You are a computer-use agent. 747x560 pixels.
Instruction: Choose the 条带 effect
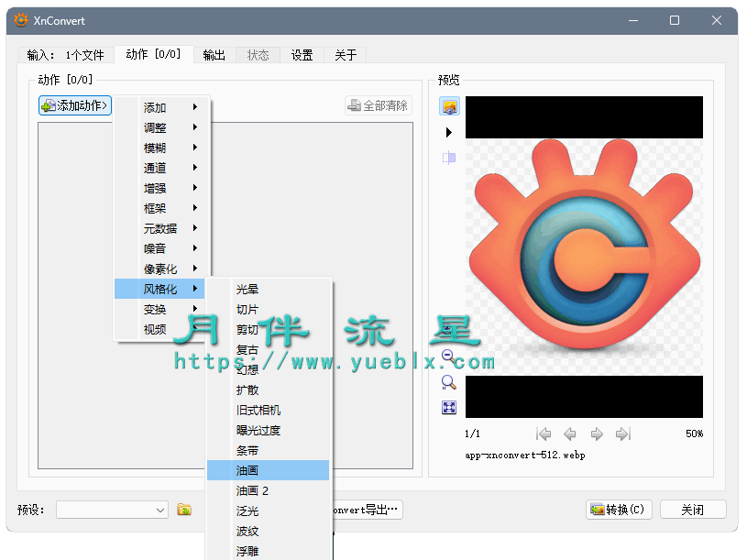click(x=269, y=451)
